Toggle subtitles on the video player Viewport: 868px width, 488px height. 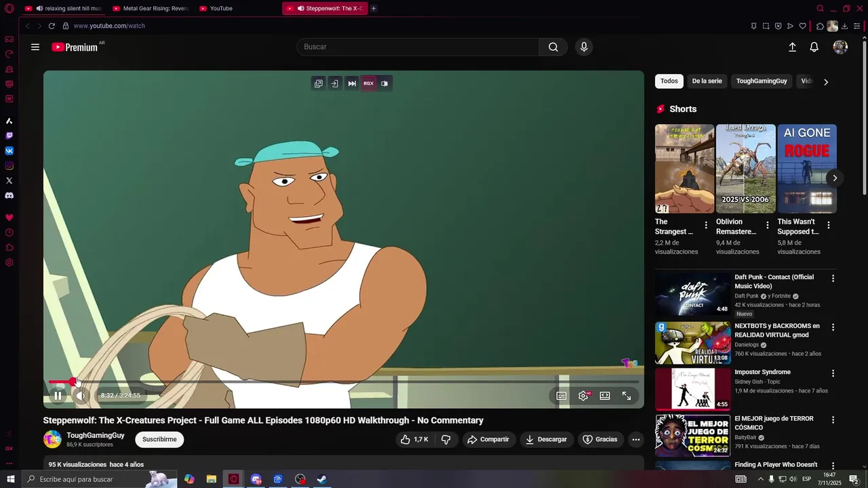(561, 396)
